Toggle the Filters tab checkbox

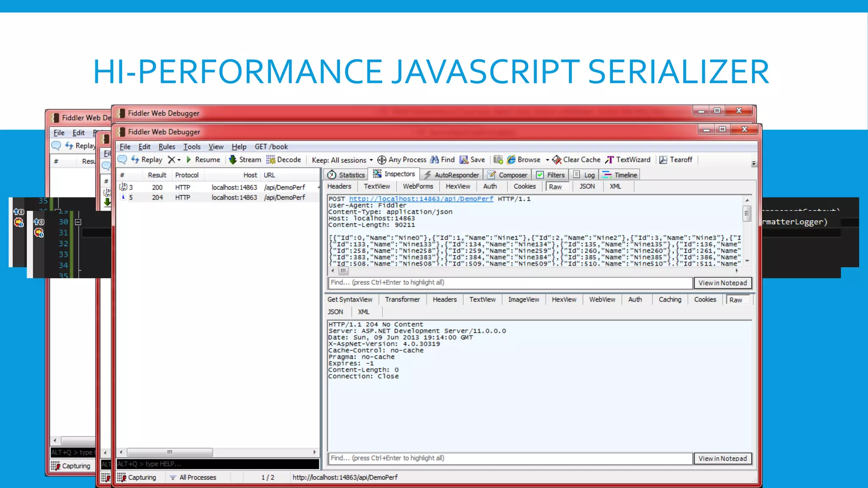(x=540, y=175)
